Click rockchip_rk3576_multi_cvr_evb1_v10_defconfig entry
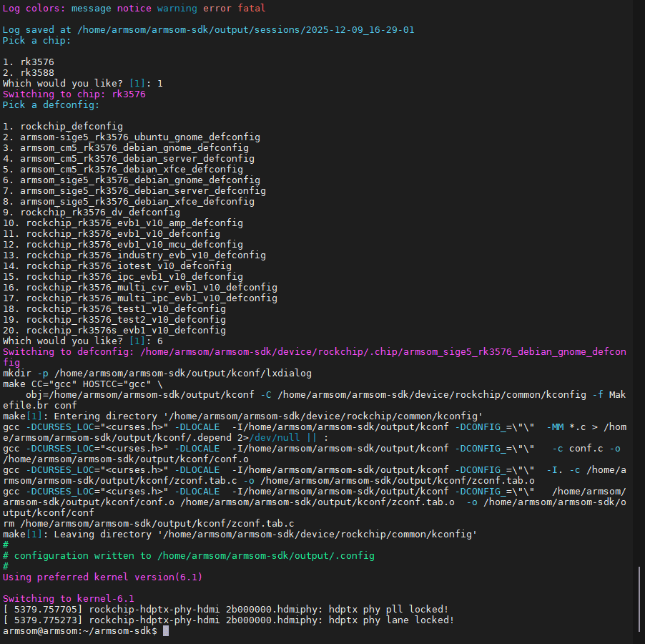645x644 pixels. [152, 288]
